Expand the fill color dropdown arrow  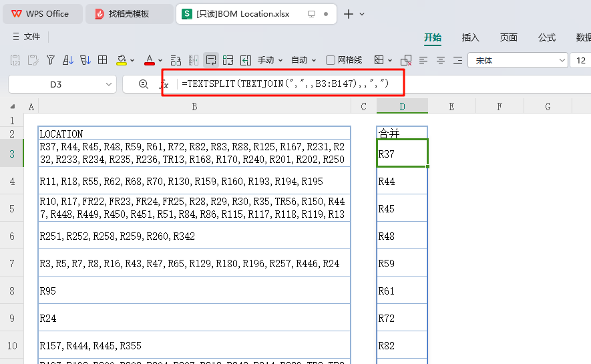coord(132,60)
